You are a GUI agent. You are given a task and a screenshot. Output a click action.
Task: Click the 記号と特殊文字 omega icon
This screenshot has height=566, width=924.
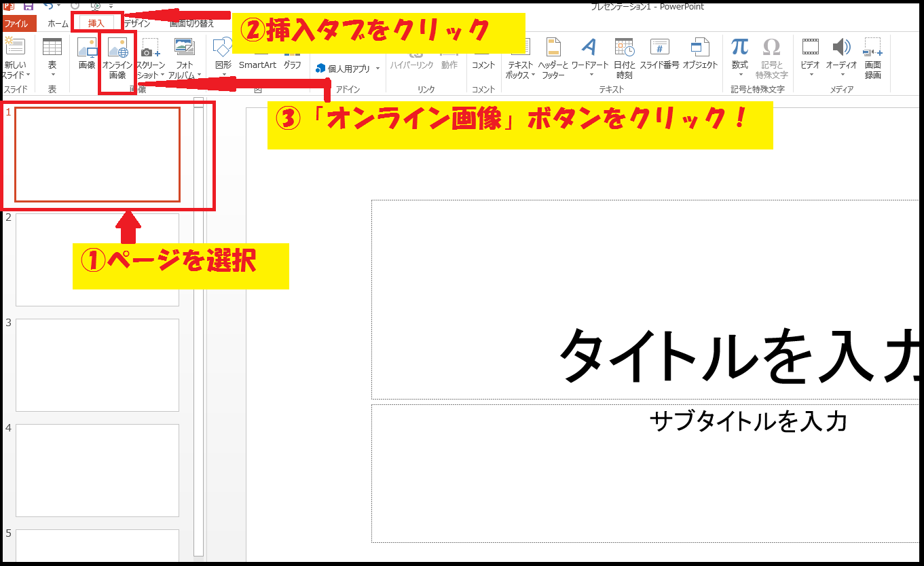(x=771, y=47)
